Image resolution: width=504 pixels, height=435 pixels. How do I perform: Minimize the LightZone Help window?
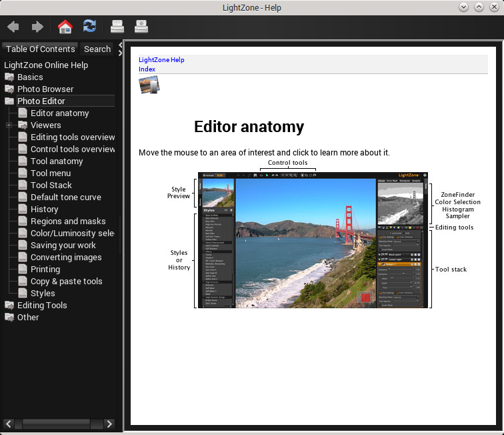pos(463,7)
